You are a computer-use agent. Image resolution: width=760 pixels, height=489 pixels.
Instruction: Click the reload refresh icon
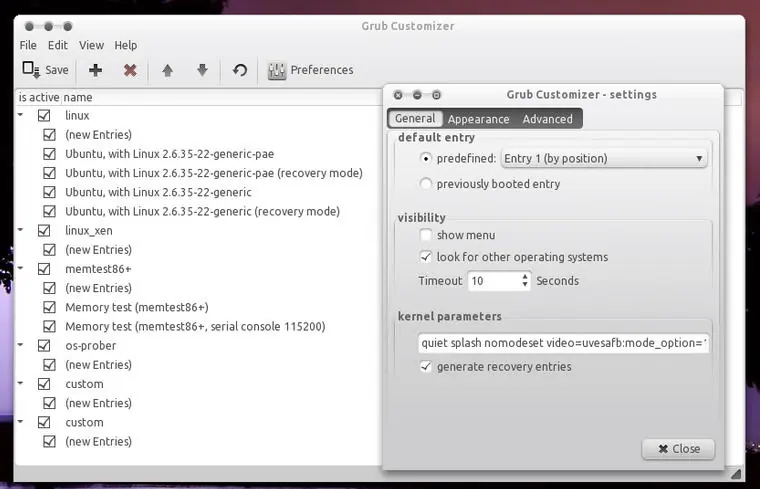(239, 70)
